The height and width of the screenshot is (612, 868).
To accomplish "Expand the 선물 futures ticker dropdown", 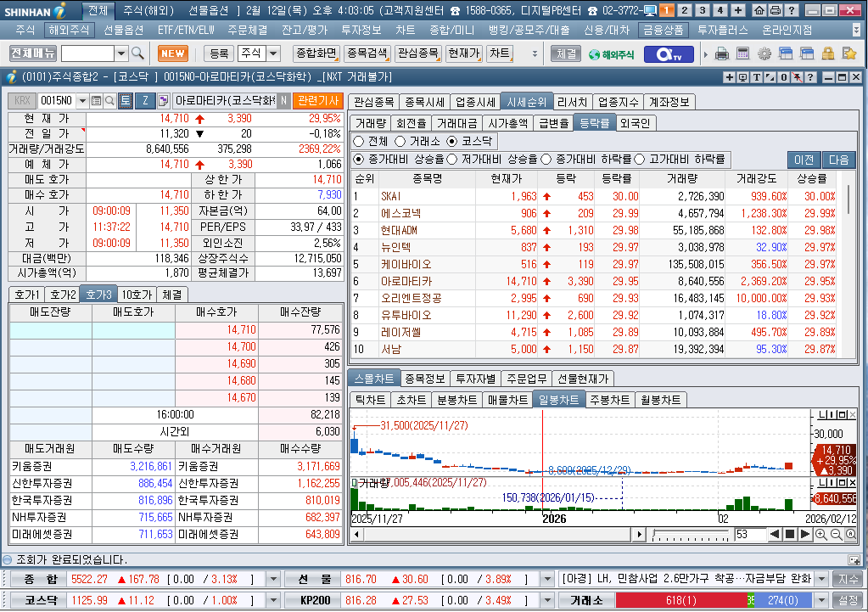I will click(547, 580).
